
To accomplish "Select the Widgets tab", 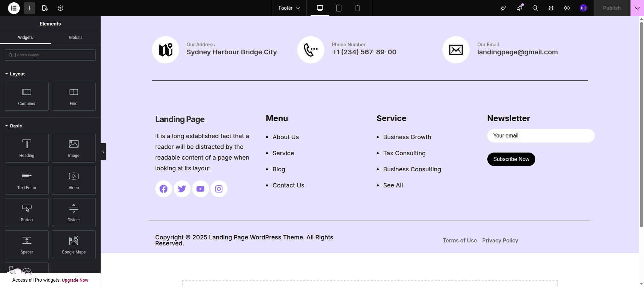I will pyautogui.click(x=25, y=38).
